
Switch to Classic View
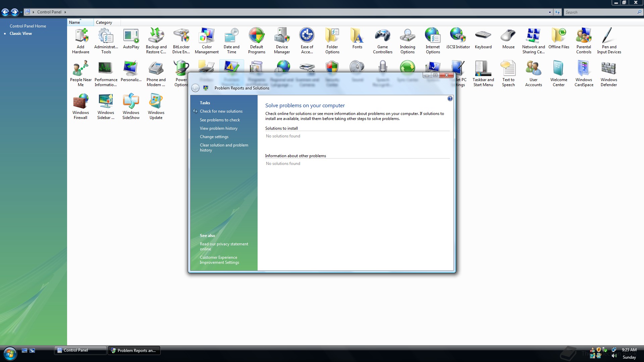tap(21, 33)
